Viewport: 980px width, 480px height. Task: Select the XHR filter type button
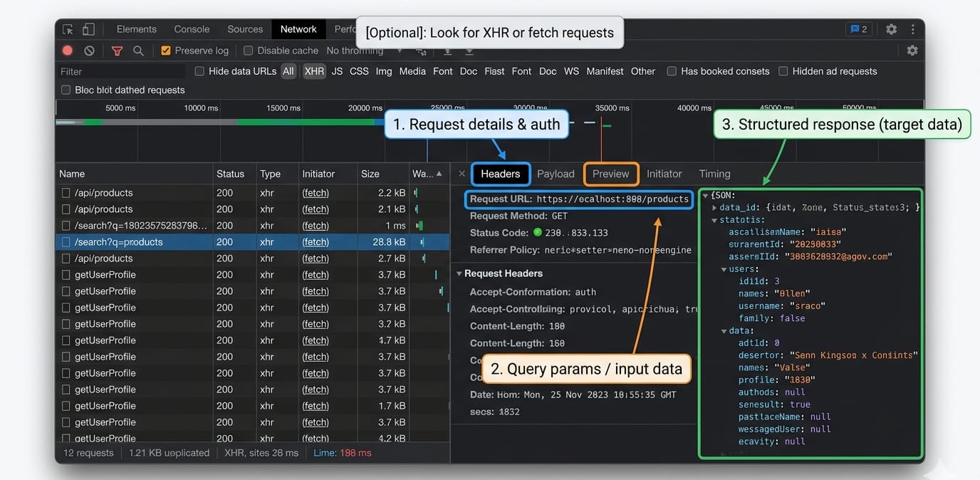click(314, 71)
